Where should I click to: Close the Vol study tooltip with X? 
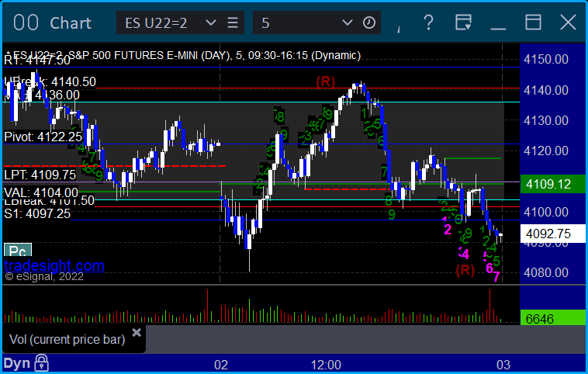tap(137, 332)
